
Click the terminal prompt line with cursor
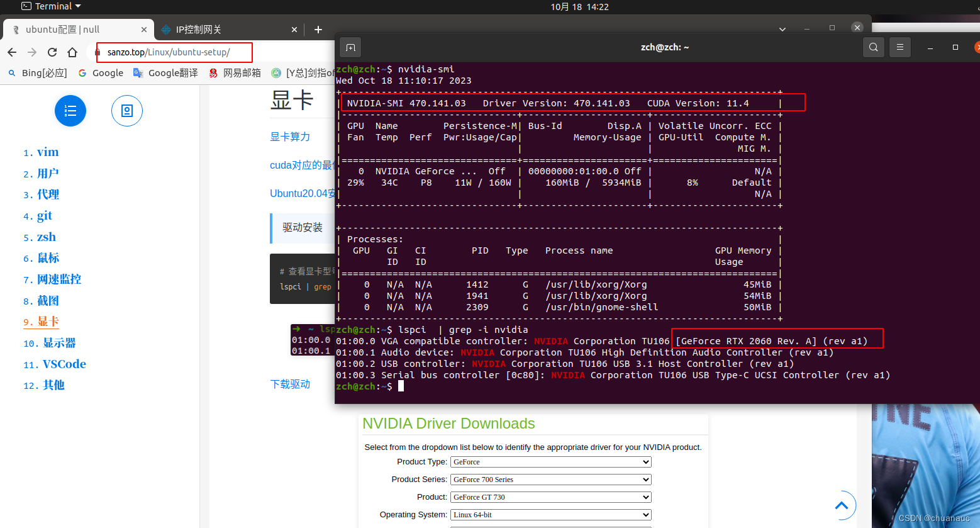(x=370, y=386)
